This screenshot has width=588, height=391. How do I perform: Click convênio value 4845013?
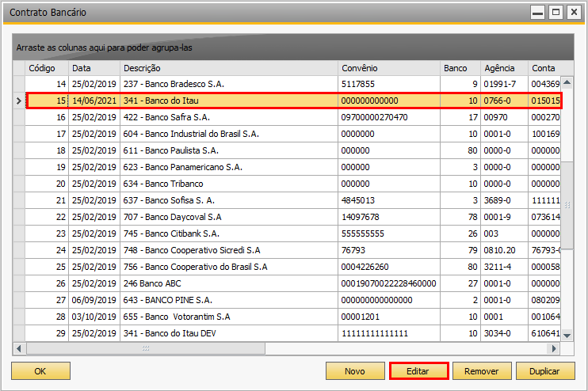point(389,200)
